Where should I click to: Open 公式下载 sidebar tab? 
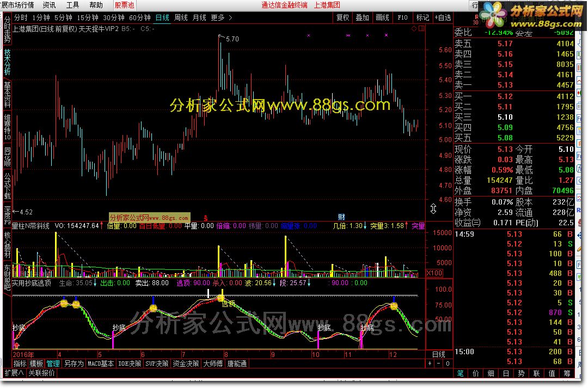click(x=7, y=186)
